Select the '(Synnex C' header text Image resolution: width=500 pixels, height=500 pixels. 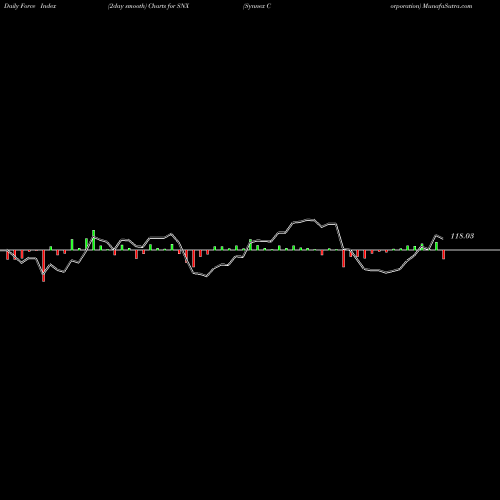[x=257, y=6]
